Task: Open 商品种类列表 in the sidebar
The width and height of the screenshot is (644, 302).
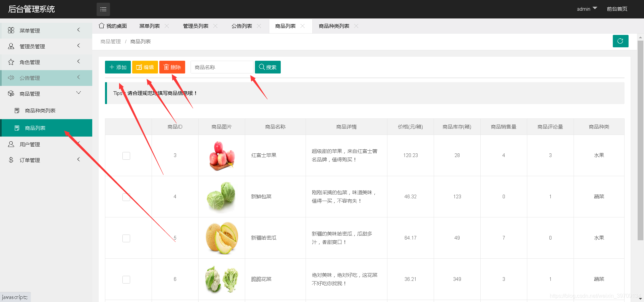Action: click(x=46, y=110)
